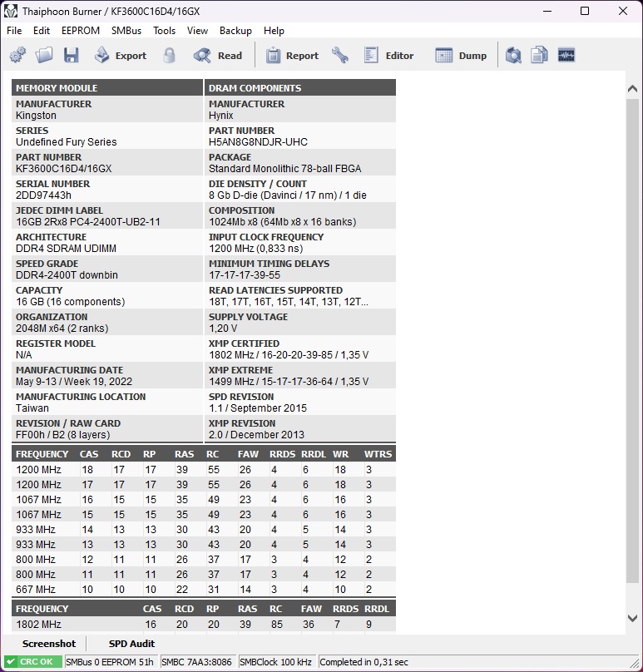Screen dimensions: 643x672
Task: Open the Dump toolbar button
Action: point(461,55)
